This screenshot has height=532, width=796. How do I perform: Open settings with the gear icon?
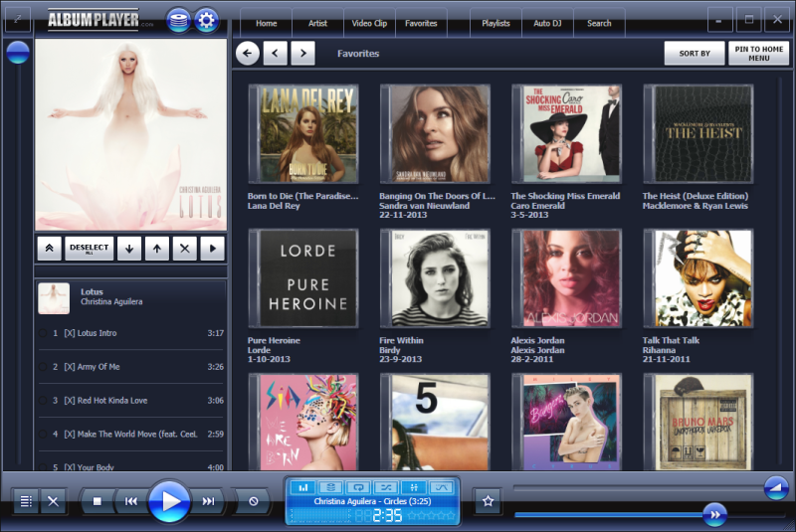206,21
